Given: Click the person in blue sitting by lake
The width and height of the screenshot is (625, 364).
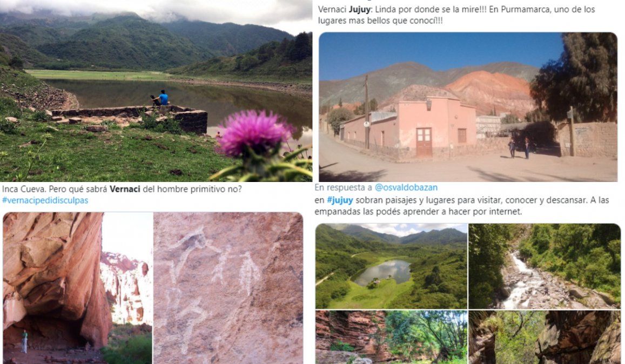Looking at the screenshot, I should [162, 98].
